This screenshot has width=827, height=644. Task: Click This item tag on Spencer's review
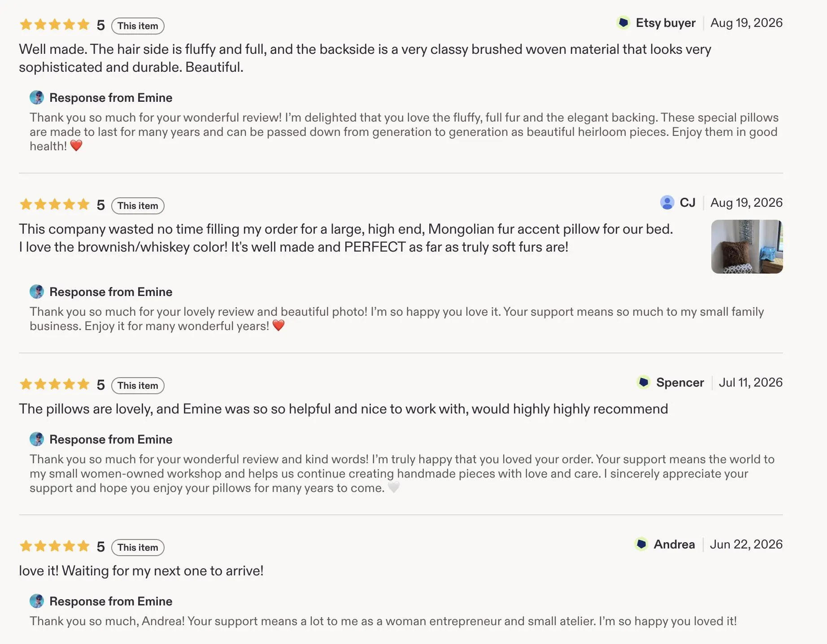click(138, 385)
